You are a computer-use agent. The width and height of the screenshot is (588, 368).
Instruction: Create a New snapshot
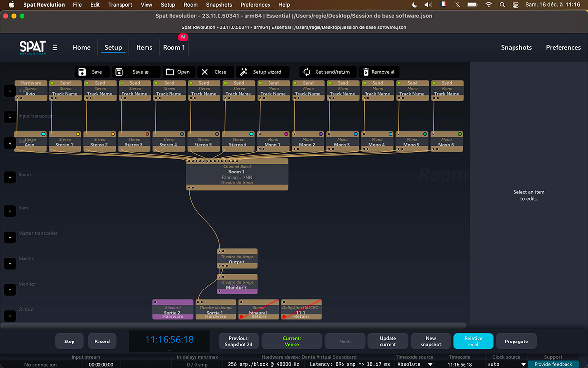click(x=431, y=341)
